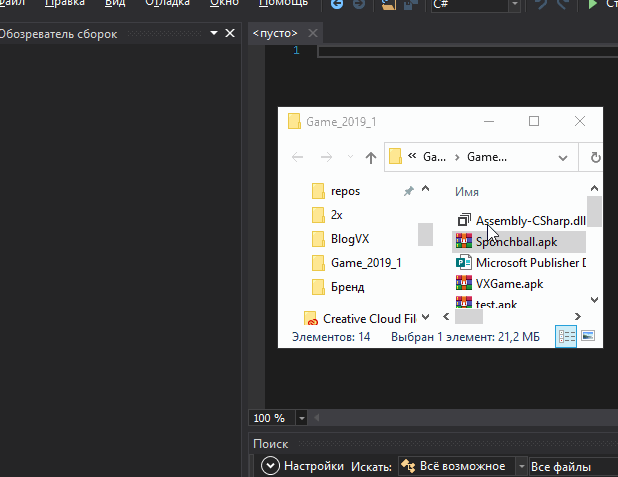
Task: Open the Отладка menu
Action: tap(168, 3)
